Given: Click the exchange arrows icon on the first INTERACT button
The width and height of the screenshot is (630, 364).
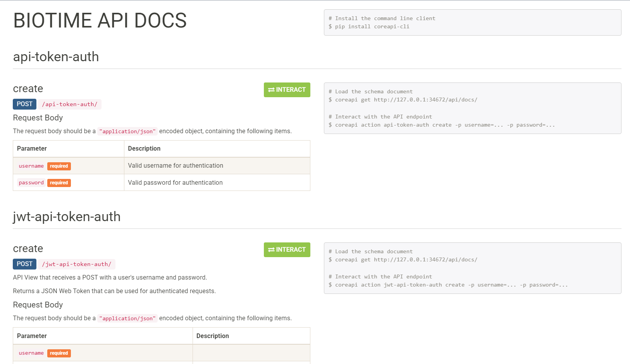Looking at the screenshot, I should [x=271, y=90].
